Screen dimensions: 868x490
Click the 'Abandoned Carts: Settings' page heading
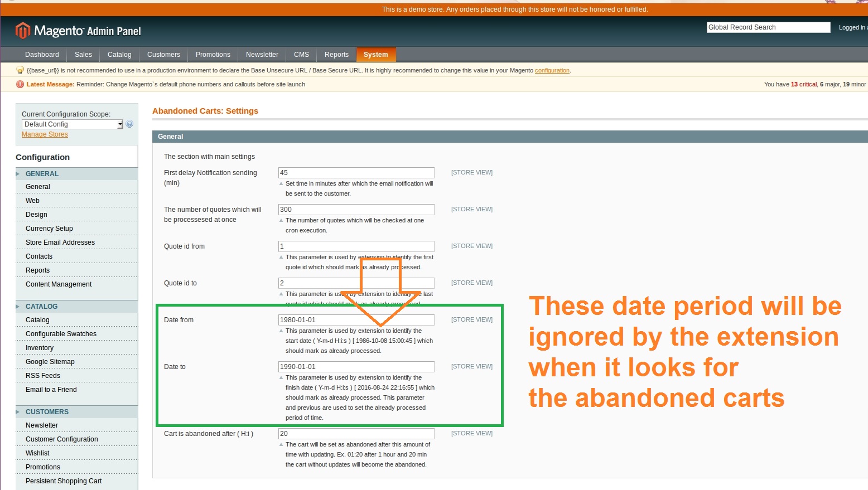[205, 111]
